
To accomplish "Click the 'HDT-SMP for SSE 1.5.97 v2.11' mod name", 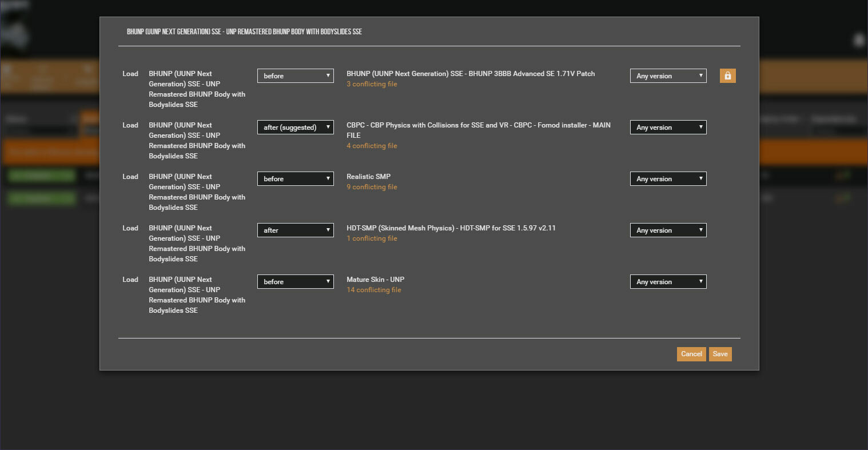I will pos(451,228).
